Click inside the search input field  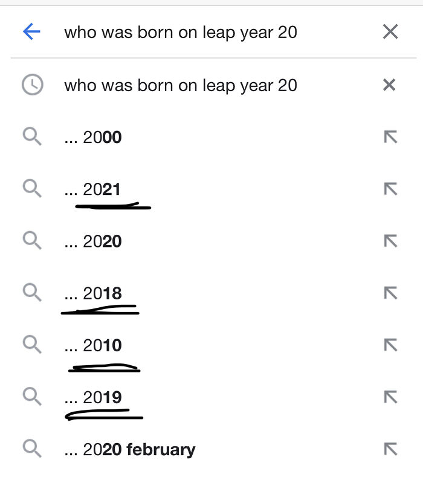pos(181,31)
